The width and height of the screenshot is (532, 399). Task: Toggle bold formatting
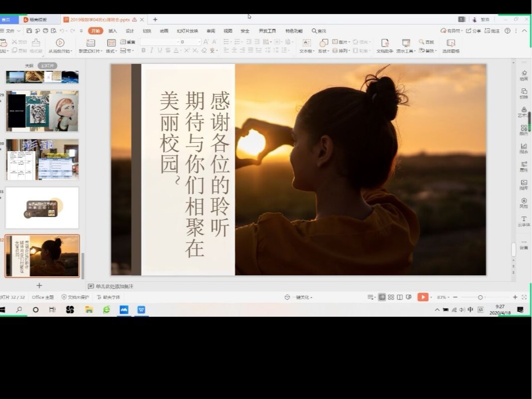tap(144, 50)
